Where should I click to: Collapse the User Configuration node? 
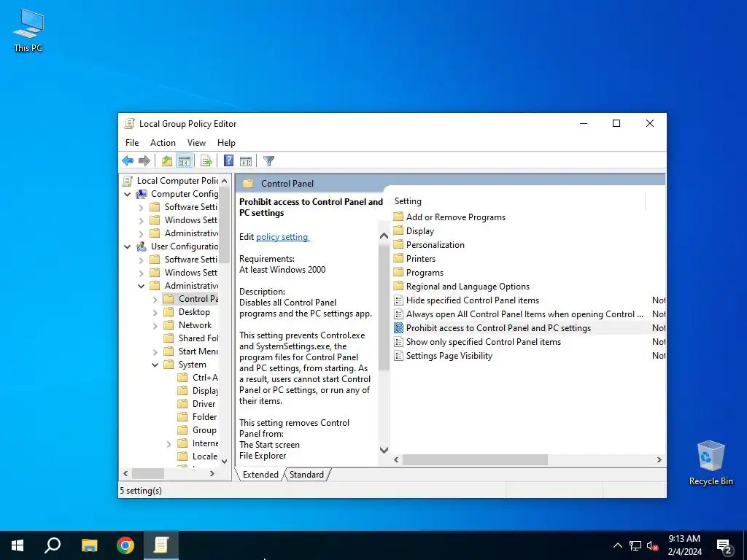[127, 246]
